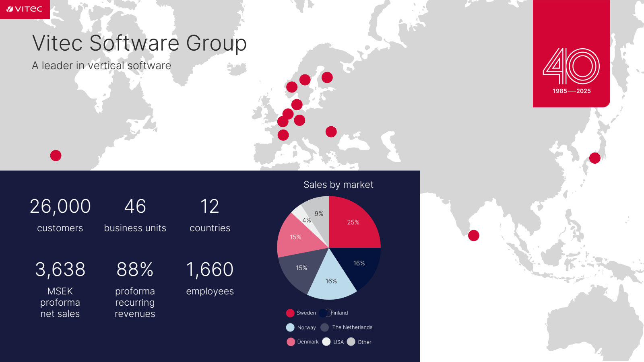Click the 'Denmark' legend label

(x=308, y=342)
